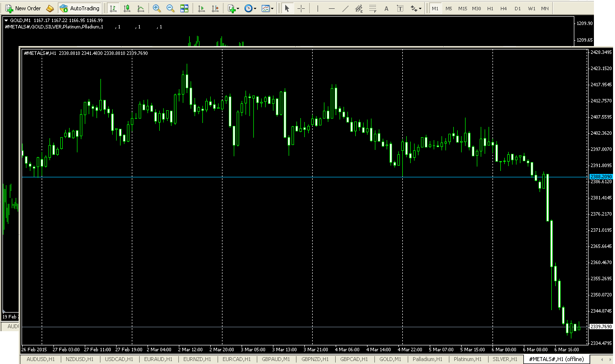Select the crosshair tool
Screen dimensions: 615x364
click(301, 8)
